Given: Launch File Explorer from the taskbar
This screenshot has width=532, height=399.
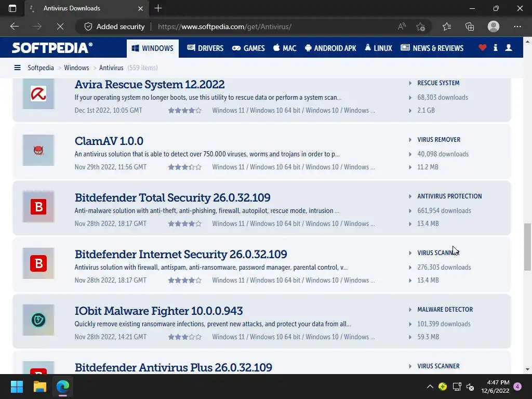Looking at the screenshot, I should 39,387.
